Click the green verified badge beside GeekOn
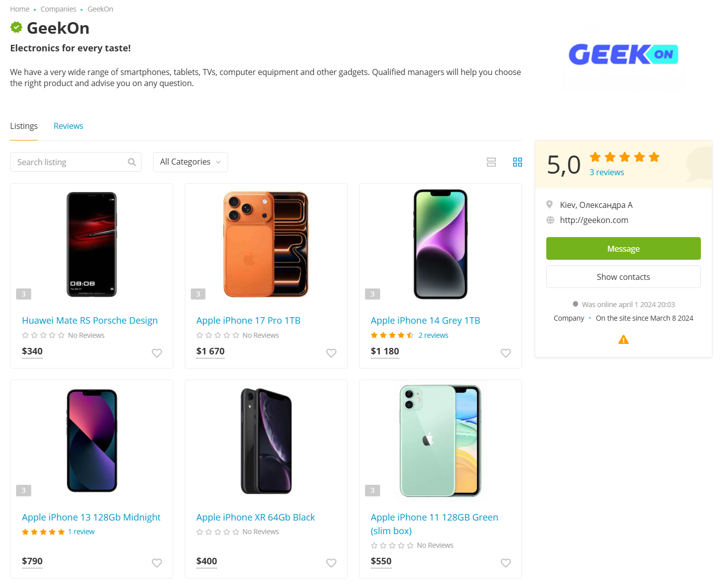 click(x=17, y=28)
